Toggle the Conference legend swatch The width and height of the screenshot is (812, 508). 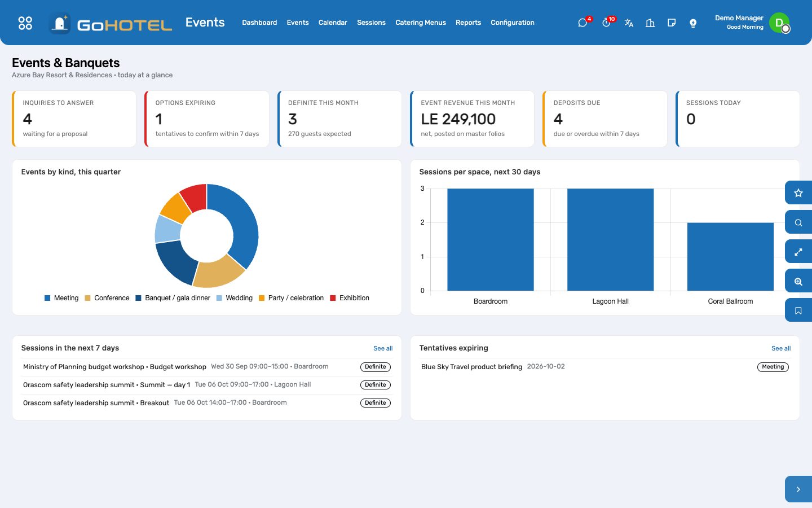(x=87, y=298)
